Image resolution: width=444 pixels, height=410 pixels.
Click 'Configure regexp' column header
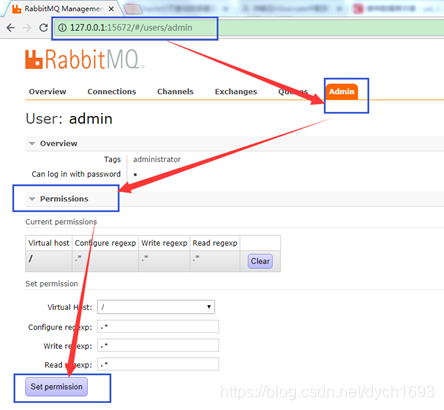tap(105, 243)
